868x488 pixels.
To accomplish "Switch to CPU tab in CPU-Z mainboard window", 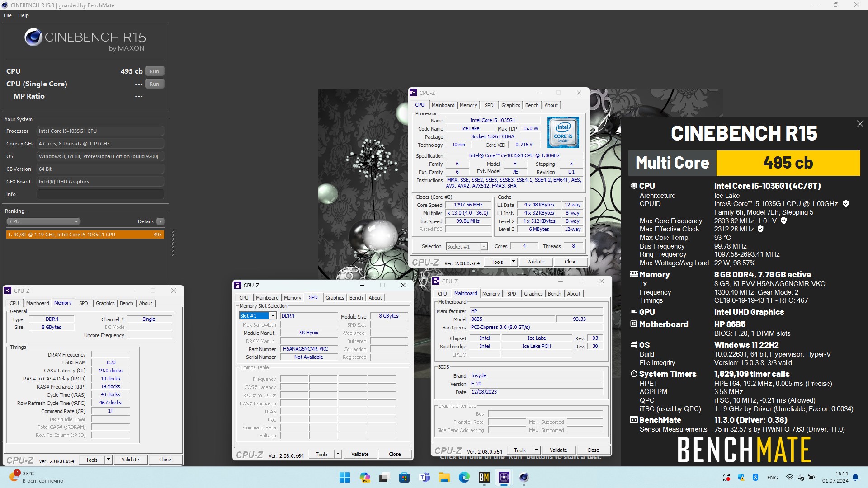I will point(442,294).
